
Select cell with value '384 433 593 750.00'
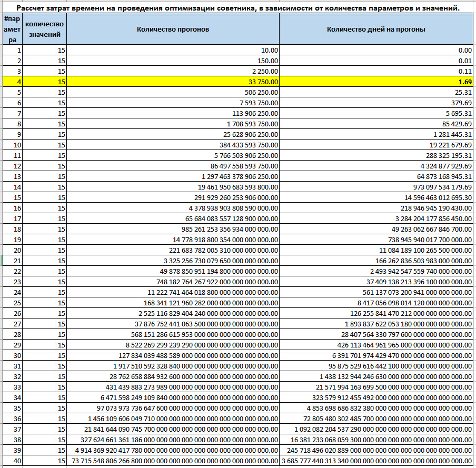pyautogui.click(x=173, y=145)
